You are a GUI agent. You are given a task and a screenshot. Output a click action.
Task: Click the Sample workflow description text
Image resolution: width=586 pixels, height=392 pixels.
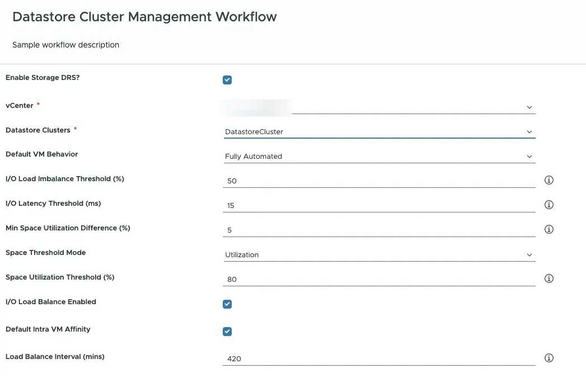[x=66, y=45]
